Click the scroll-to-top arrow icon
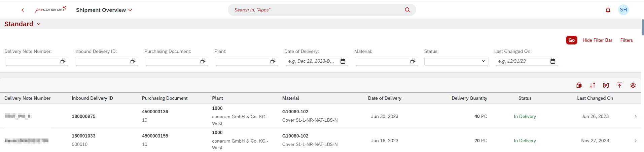 coord(619,85)
